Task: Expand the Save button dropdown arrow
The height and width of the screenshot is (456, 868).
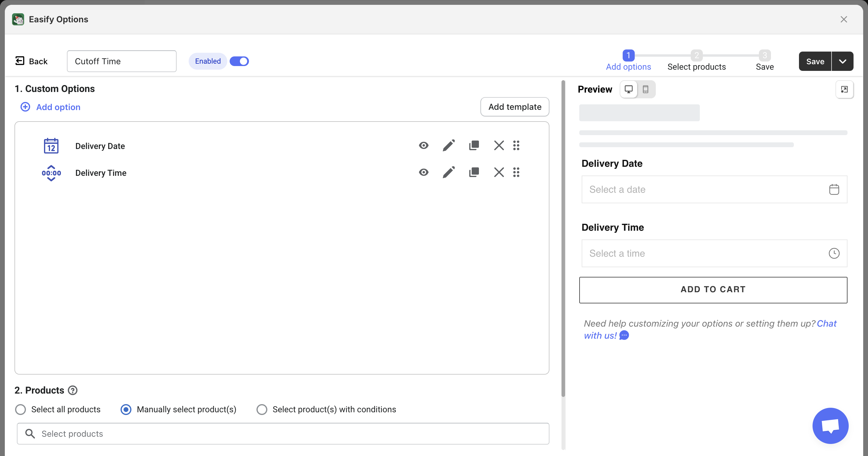Action: tap(842, 62)
